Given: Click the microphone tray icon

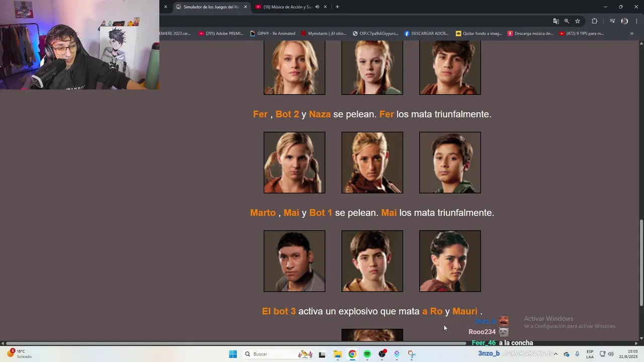Looking at the screenshot, I should click(x=577, y=354).
